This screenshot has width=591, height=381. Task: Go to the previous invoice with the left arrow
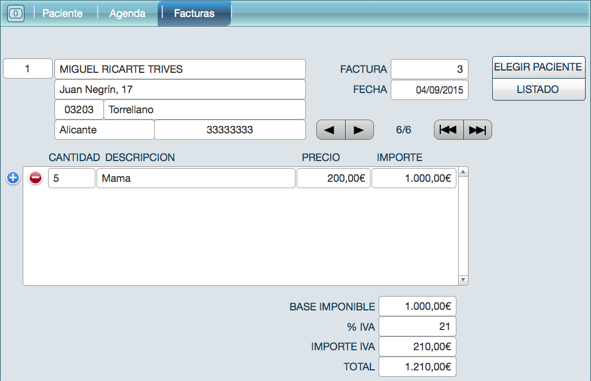[331, 130]
